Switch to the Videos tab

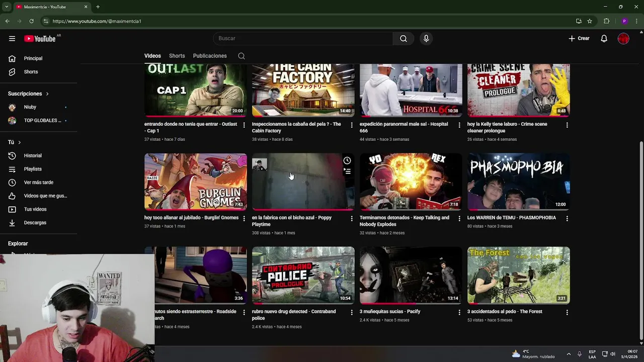pos(152,56)
